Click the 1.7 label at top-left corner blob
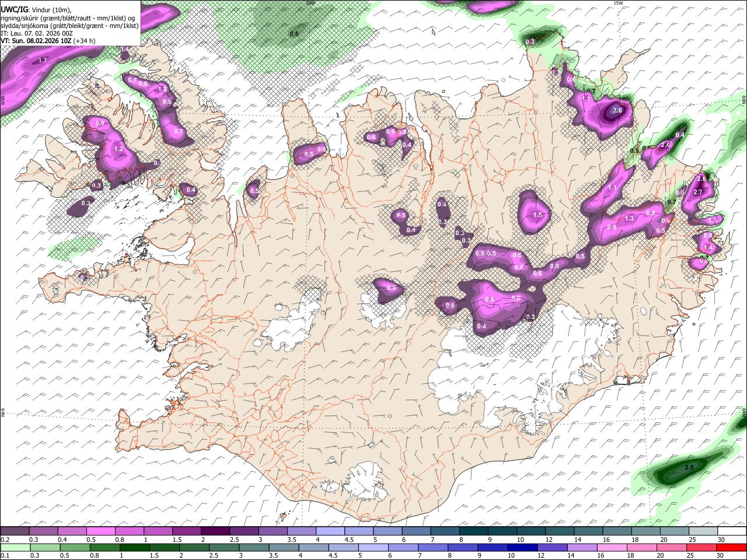The image size is (747, 560). pyautogui.click(x=43, y=60)
